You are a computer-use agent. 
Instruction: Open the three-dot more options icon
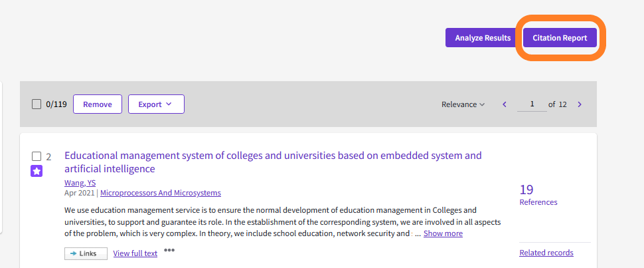click(x=169, y=251)
